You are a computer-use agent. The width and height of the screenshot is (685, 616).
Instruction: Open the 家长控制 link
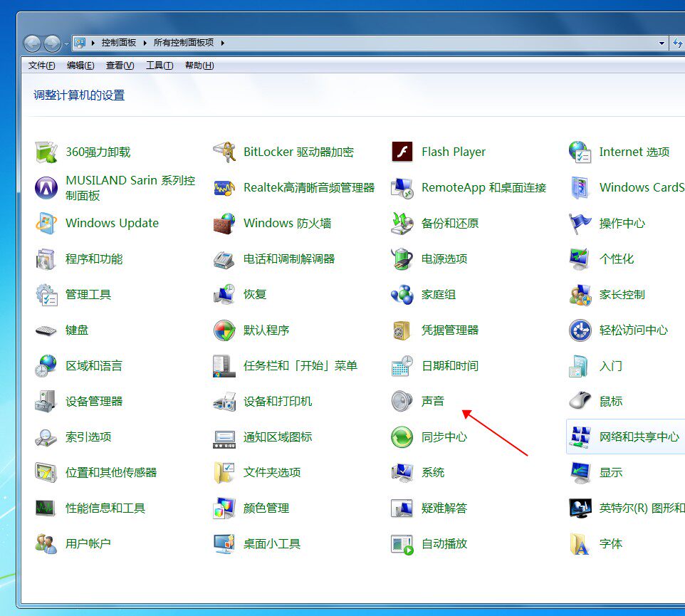[622, 294]
